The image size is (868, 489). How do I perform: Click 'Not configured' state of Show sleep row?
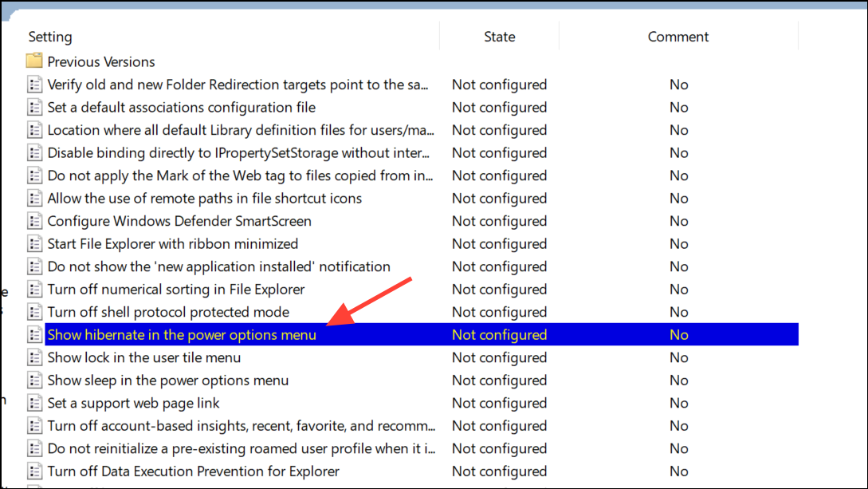pyautogui.click(x=499, y=380)
